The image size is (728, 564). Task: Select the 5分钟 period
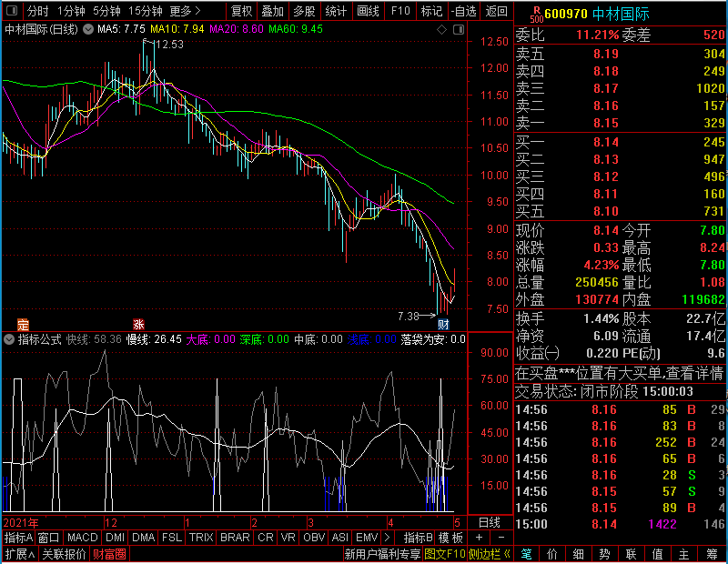[x=106, y=11]
